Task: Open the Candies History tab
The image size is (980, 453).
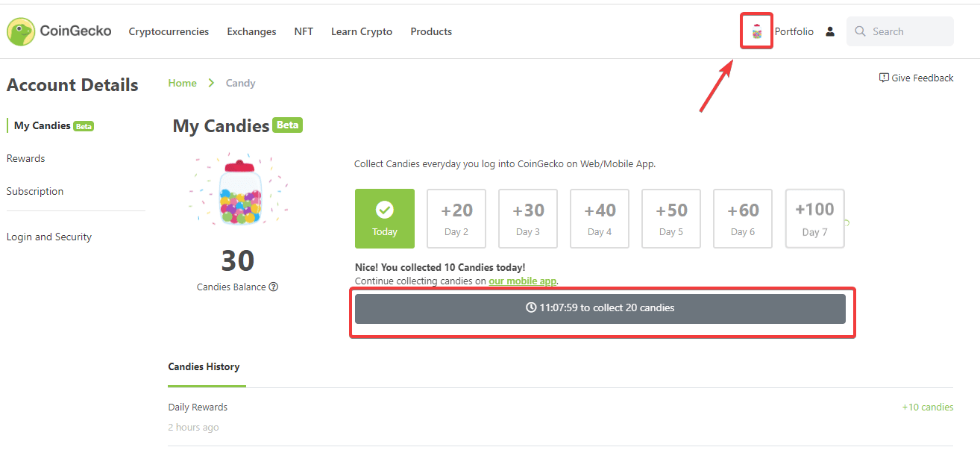Action: coord(204,366)
